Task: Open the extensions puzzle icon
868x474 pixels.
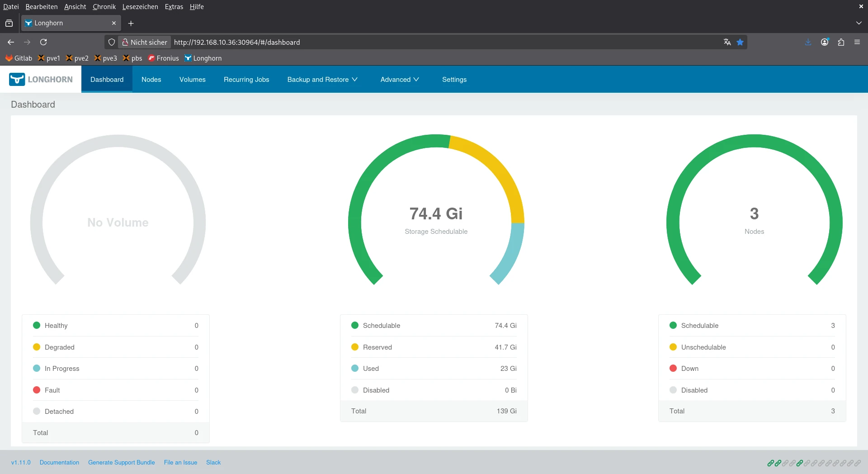Action: pos(841,42)
